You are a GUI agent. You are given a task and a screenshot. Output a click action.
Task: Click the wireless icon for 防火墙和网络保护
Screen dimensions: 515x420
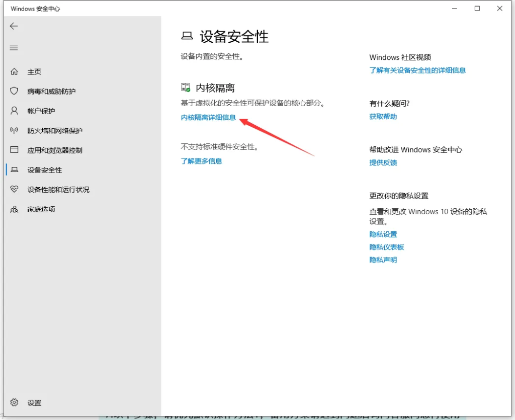tap(14, 130)
